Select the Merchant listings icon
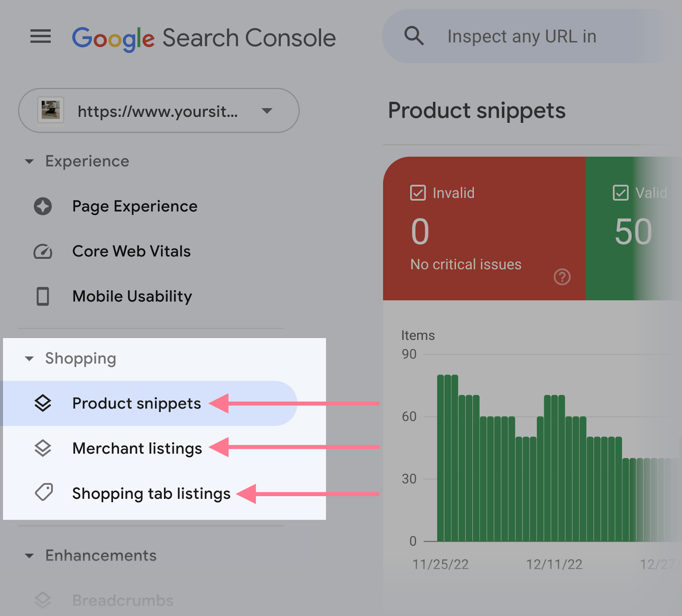The height and width of the screenshot is (616, 682). (43, 448)
